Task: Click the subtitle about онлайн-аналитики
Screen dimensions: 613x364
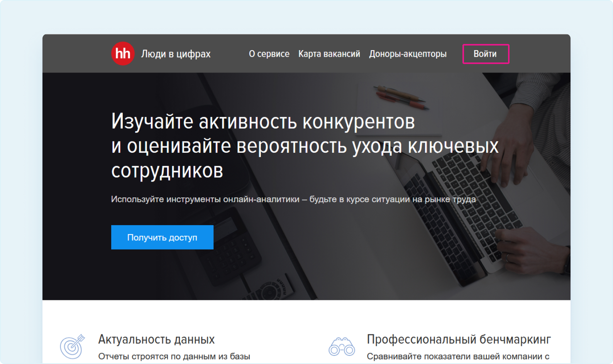Action: coord(293,199)
